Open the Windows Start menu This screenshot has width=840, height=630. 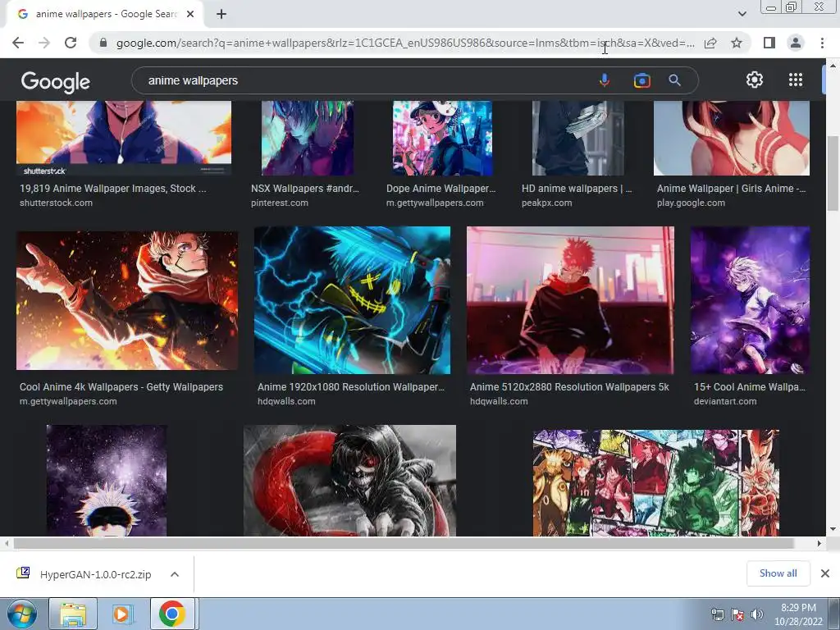click(21, 614)
